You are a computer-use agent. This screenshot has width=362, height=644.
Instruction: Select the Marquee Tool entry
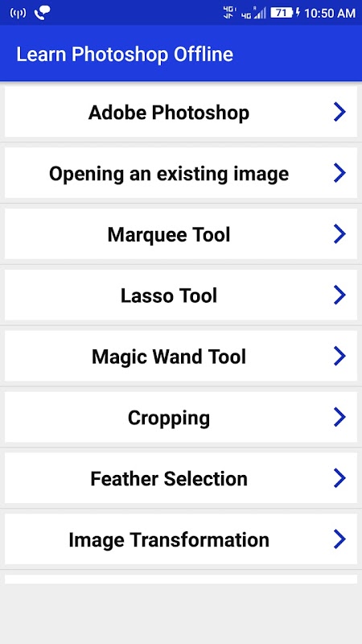coord(180,234)
